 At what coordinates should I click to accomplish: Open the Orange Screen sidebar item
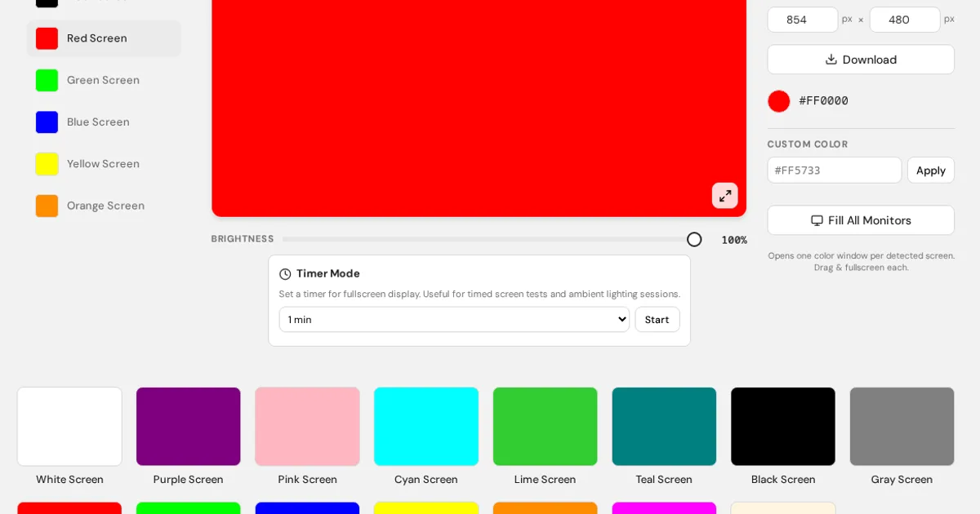(x=104, y=206)
